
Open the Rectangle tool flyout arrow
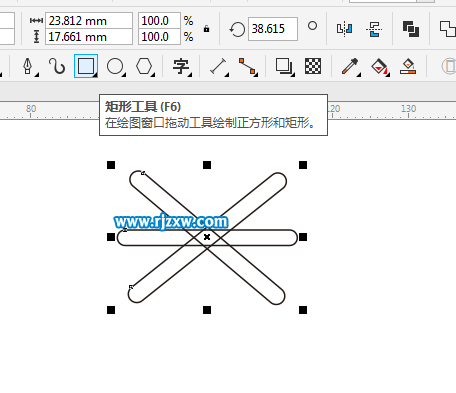(95, 75)
